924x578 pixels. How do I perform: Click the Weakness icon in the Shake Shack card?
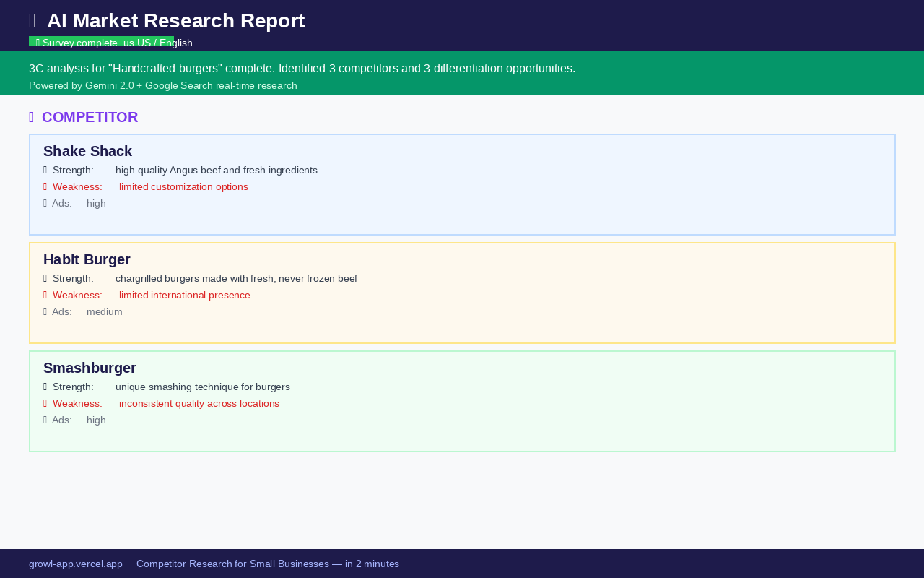pos(45,187)
